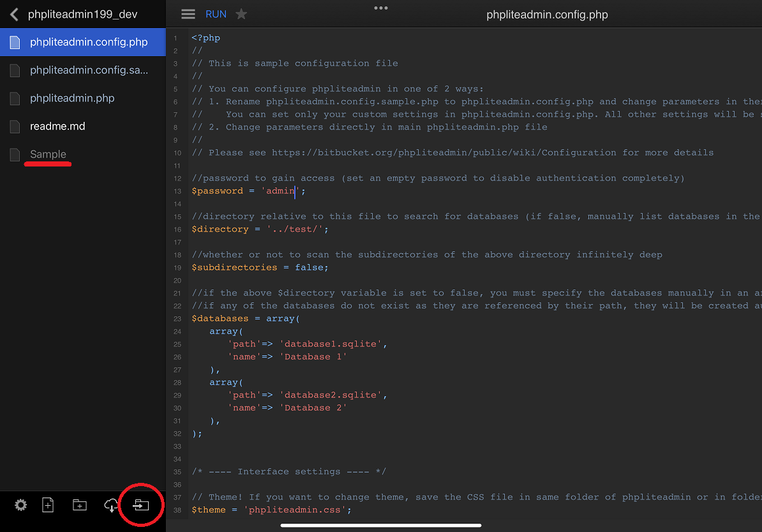Mark the file as favorite with the star
762x532 pixels.
[241, 15]
